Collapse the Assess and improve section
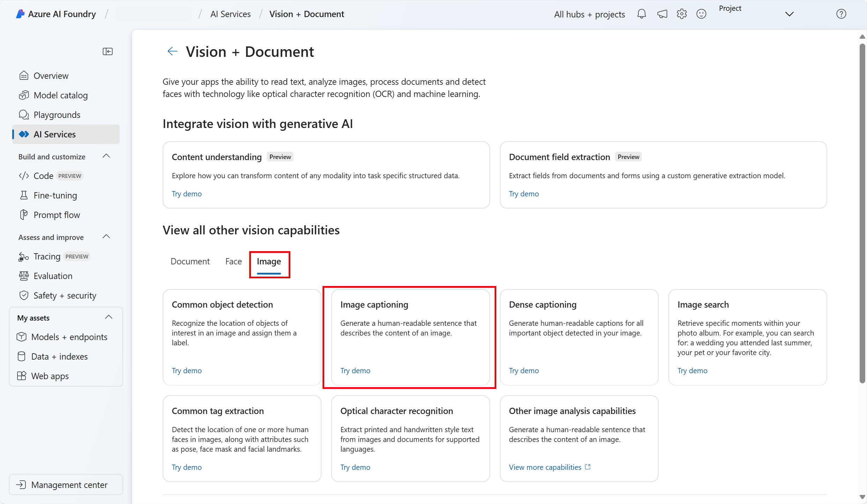This screenshot has width=867, height=504. pos(106,237)
